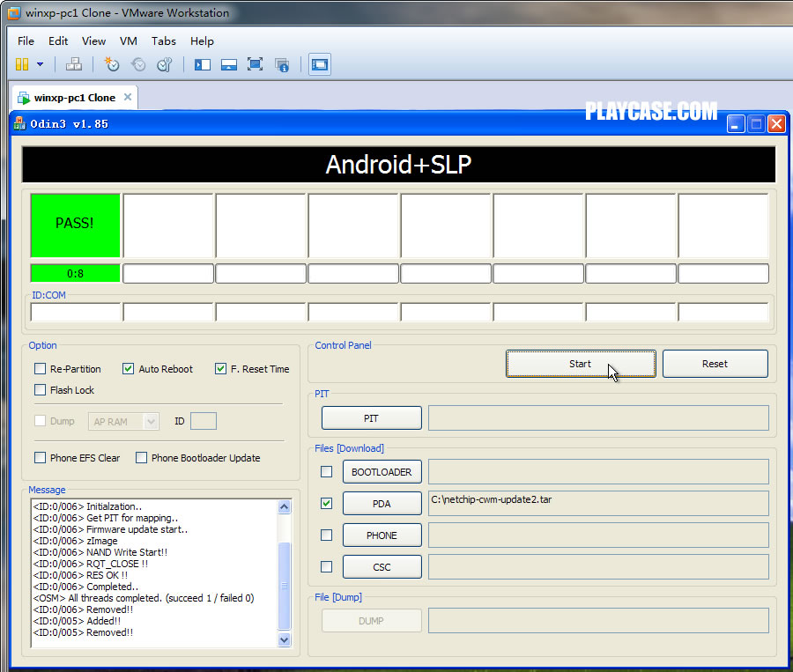This screenshot has height=672, width=793.
Task: Click the 'NAND Write Start!!' log line
Action: click(100, 552)
